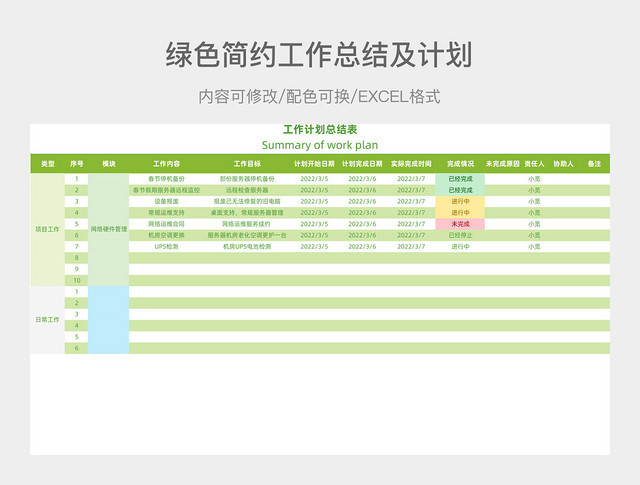The width and height of the screenshot is (640, 485).
Task: Select the '责任人' column header
Action: [x=534, y=164]
